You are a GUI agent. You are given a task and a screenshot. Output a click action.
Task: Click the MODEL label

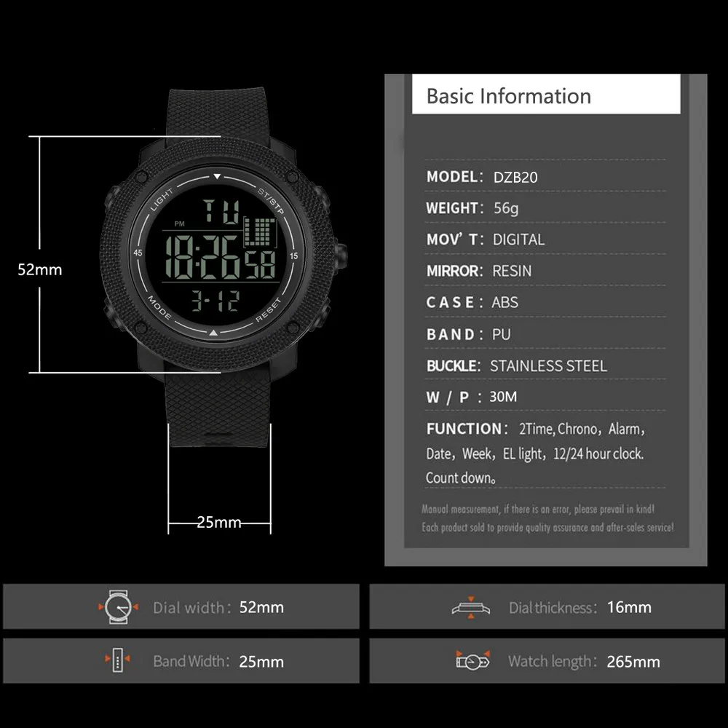454,177
